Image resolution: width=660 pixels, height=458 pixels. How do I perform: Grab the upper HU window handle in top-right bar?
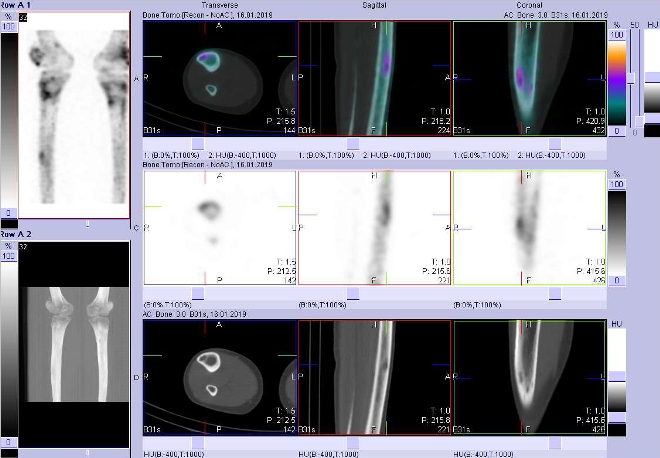click(652, 77)
